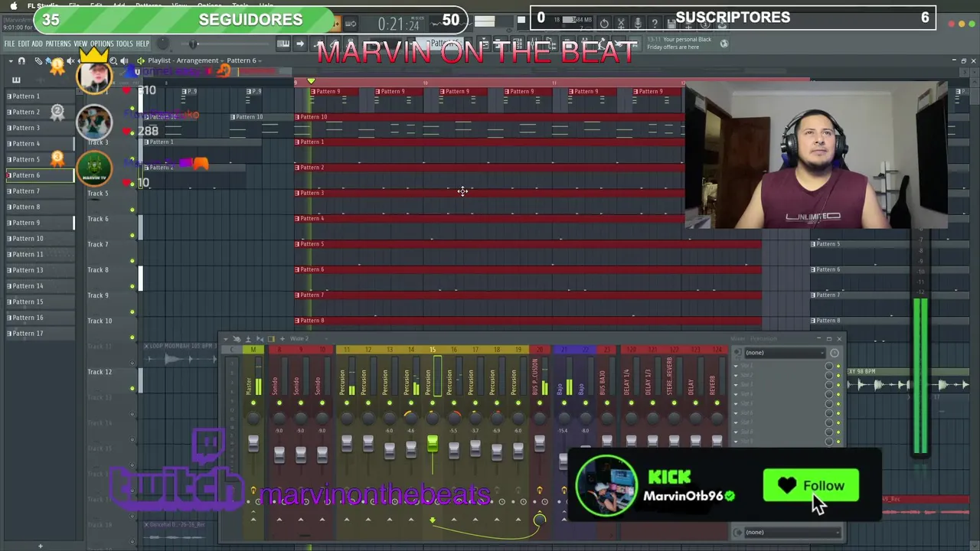Turn the pan knob on mixer track 14
Image resolution: width=980 pixels, height=551 pixels.
pos(411,417)
